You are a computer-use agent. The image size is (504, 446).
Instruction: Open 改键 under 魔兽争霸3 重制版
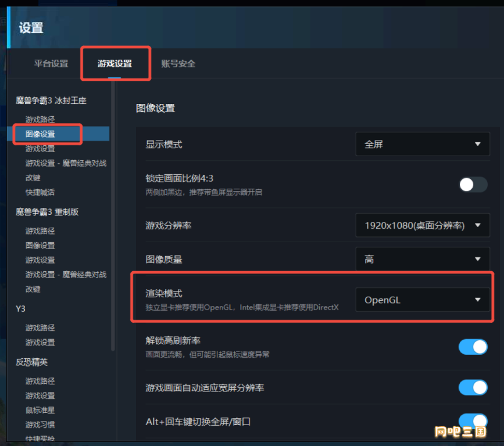33,289
